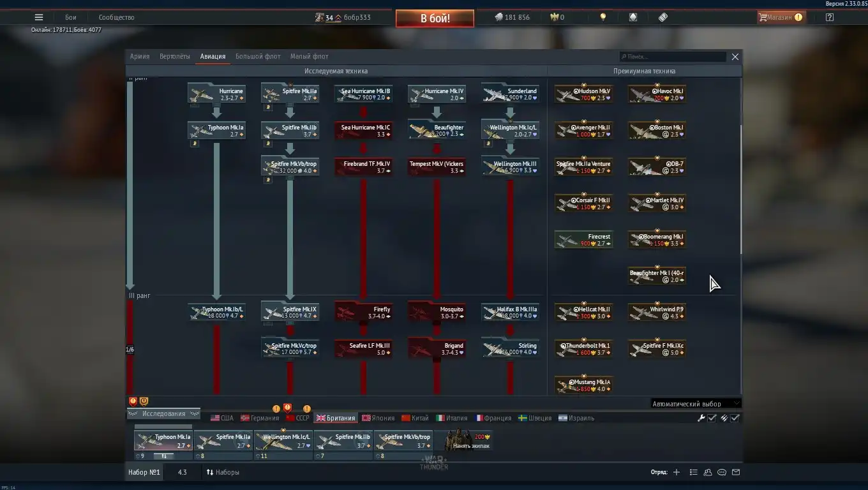Open the mail envelope icon
868x490 pixels.
pos(736,472)
